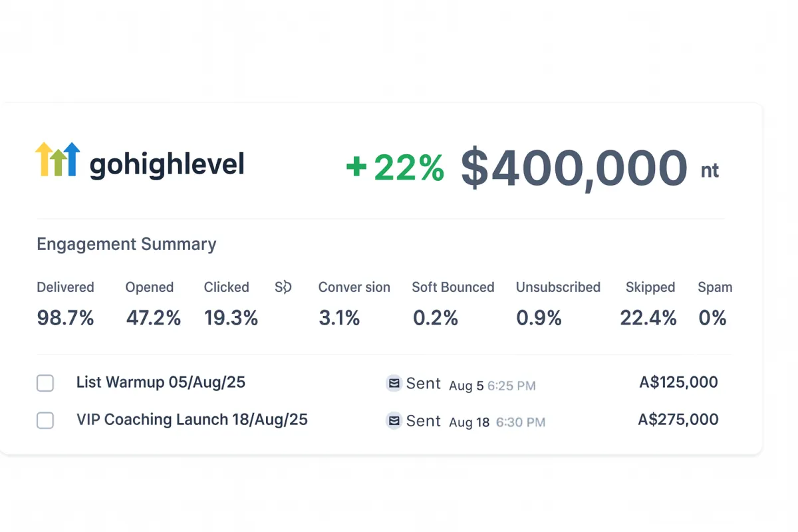
Task: Select the Skipped 22.4% metric
Action: point(648,318)
